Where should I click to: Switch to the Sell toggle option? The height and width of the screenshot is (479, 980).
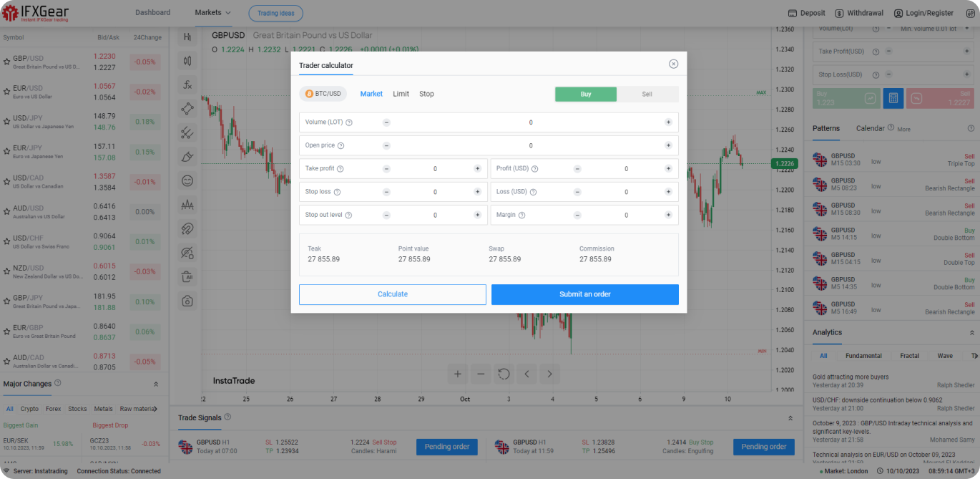click(x=647, y=94)
